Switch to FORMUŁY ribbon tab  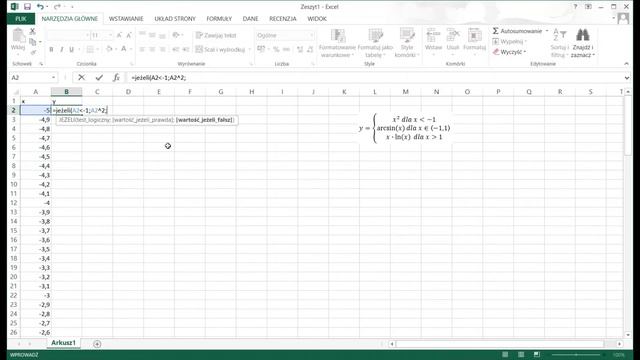point(219,19)
